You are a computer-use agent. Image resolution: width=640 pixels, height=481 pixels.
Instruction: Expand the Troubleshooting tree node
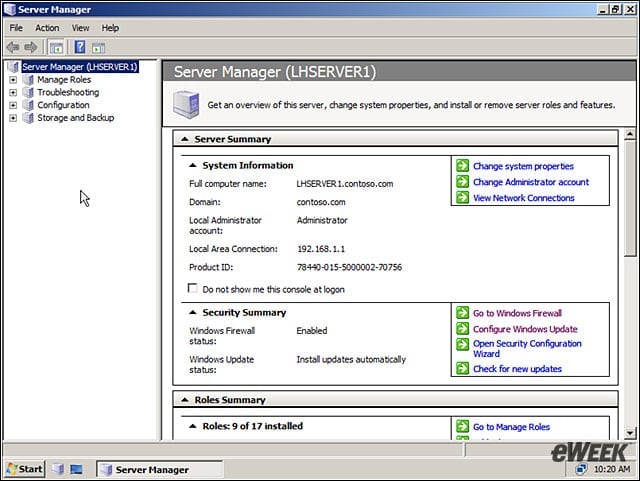tap(13, 93)
